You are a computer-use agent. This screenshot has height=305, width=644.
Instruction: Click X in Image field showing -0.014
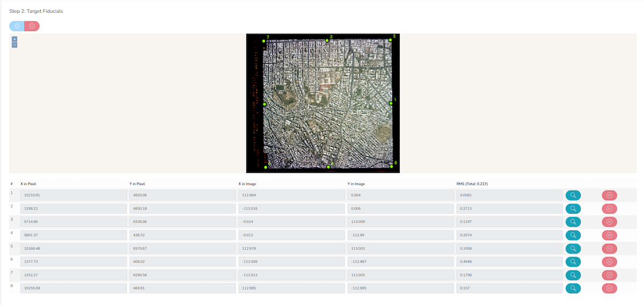click(x=291, y=221)
